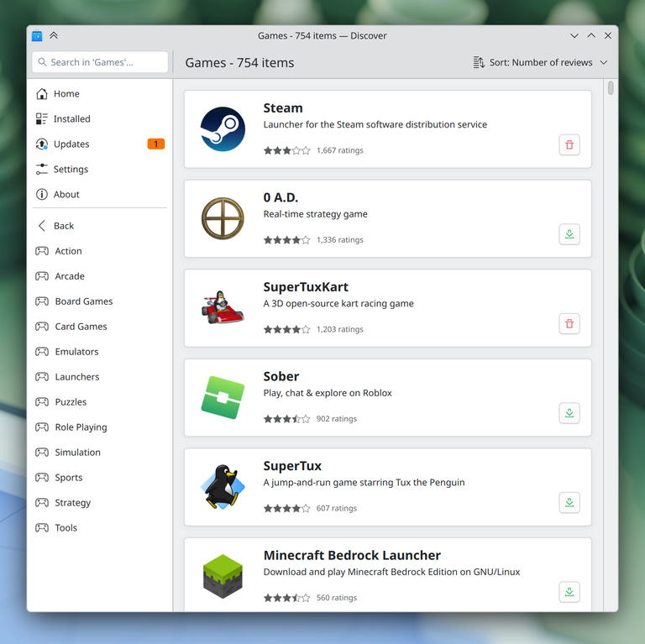Install Sober using the download icon
The image size is (645, 644).
pyautogui.click(x=569, y=413)
